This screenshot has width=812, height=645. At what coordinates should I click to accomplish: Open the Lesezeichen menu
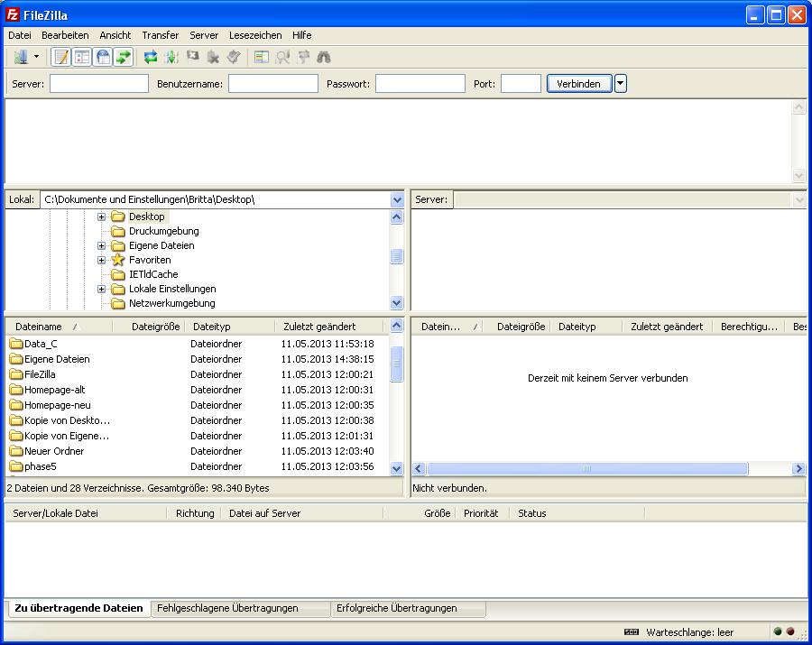coord(255,35)
